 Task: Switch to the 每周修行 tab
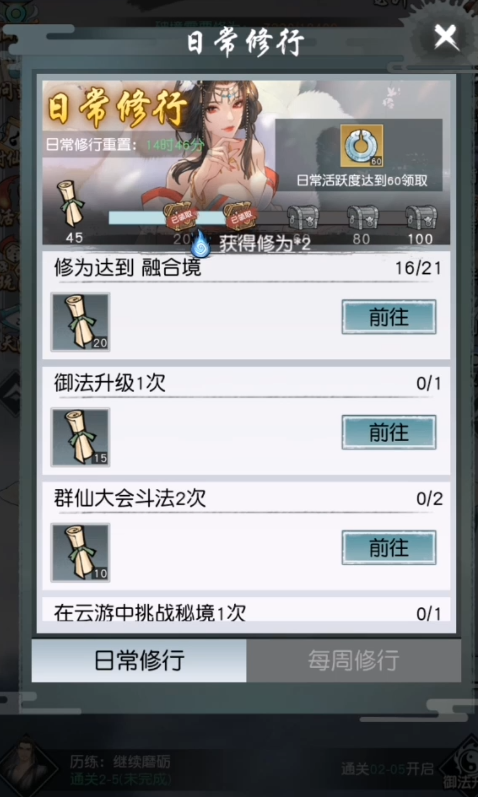pos(354,660)
